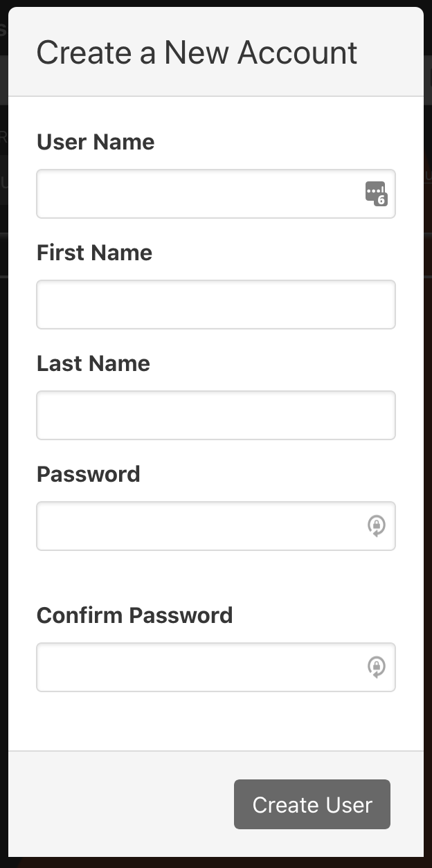Click the Create User button
The image size is (432, 868).
(312, 804)
